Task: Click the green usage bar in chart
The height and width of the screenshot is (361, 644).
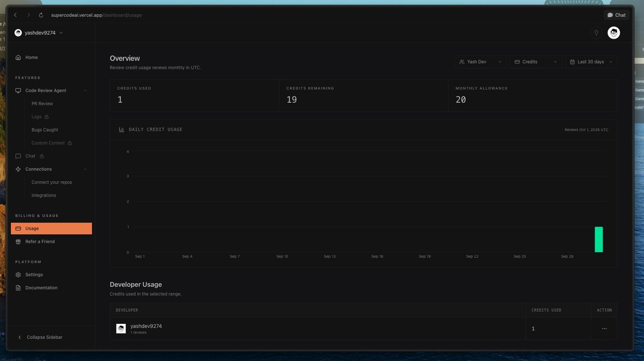Action: (598, 240)
